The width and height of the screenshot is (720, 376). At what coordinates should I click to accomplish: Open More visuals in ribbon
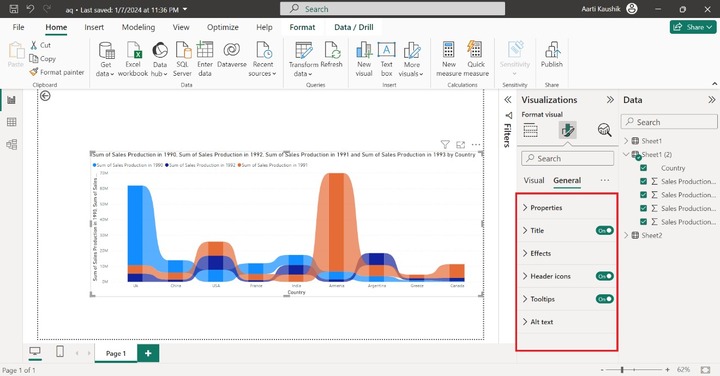[x=411, y=59]
